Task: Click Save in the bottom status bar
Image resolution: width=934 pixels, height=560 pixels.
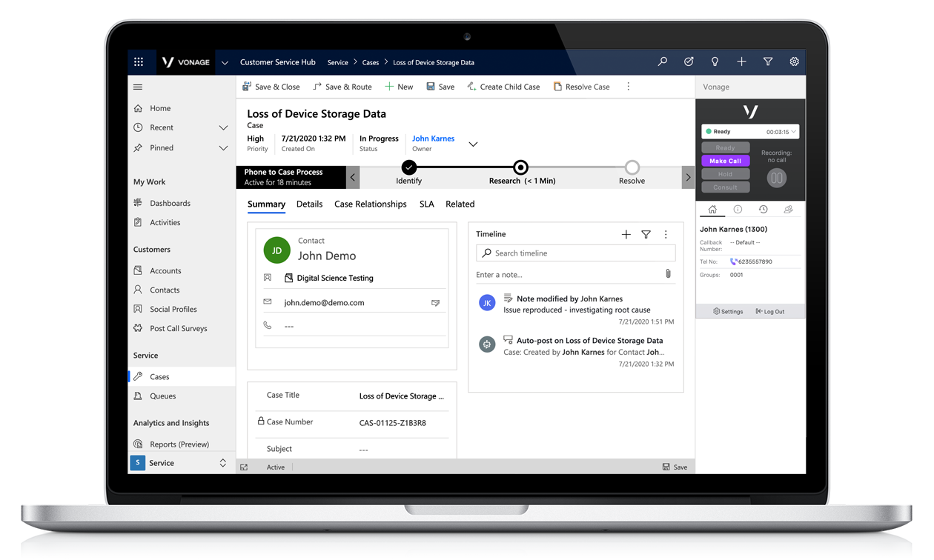Action: coord(675,467)
